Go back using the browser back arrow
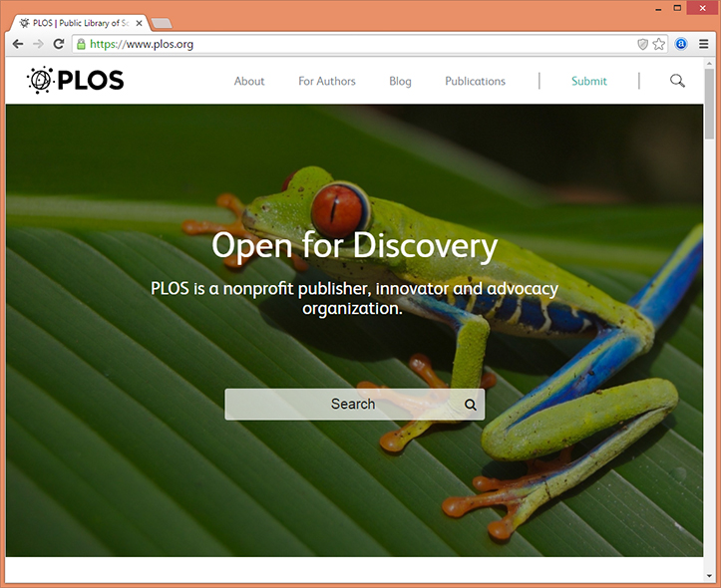 click(18, 44)
